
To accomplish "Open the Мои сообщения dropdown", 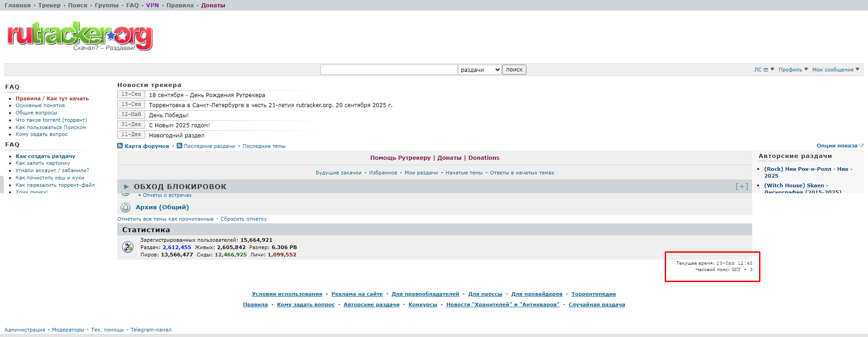I will tap(836, 70).
